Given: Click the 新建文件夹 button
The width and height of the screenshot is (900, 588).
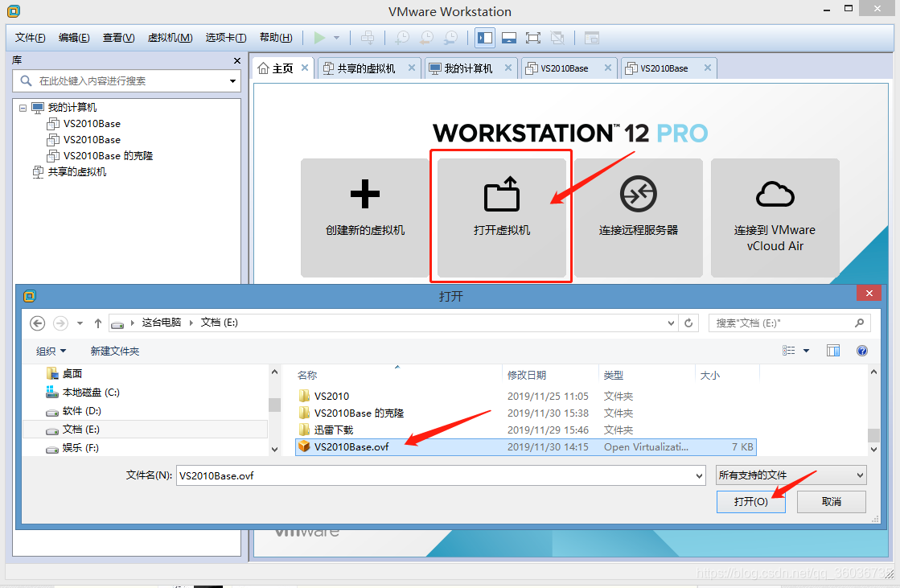Looking at the screenshot, I should (x=115, y=351).
